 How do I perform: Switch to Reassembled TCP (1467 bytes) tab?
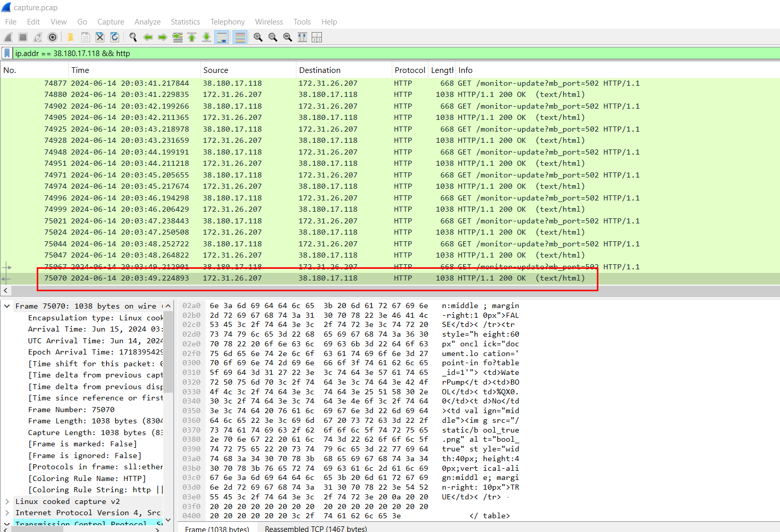(x=315, y=528)
